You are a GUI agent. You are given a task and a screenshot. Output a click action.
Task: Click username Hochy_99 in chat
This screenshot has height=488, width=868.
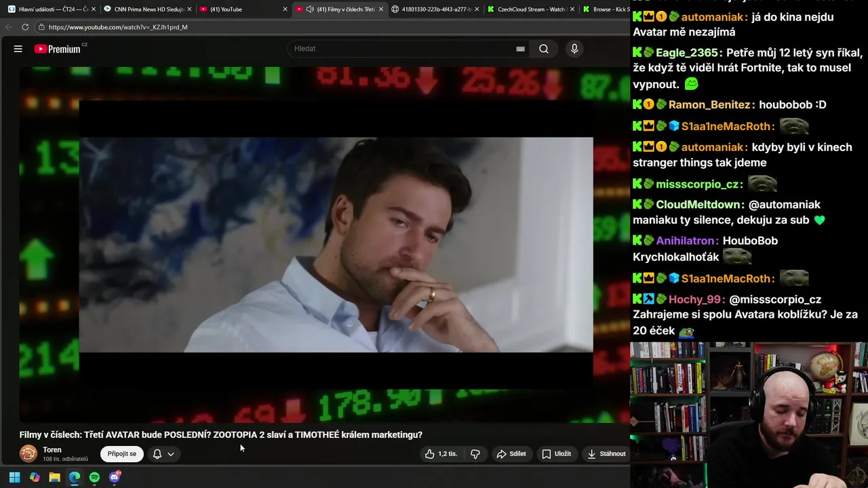[x=695, y=300]
